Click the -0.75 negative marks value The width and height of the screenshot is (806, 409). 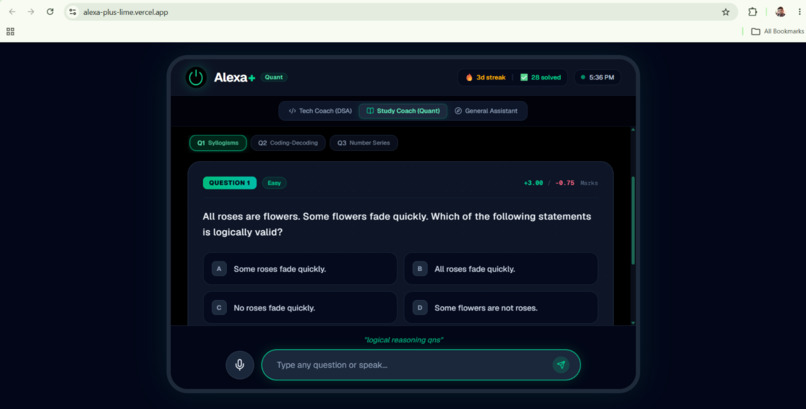click(x=565, y=183)
